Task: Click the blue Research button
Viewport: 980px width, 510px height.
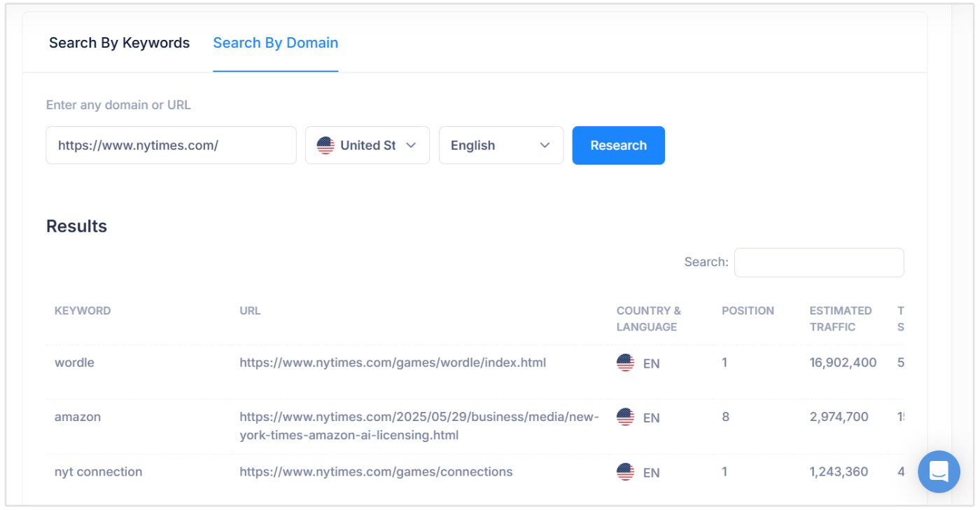Action: 618,145
